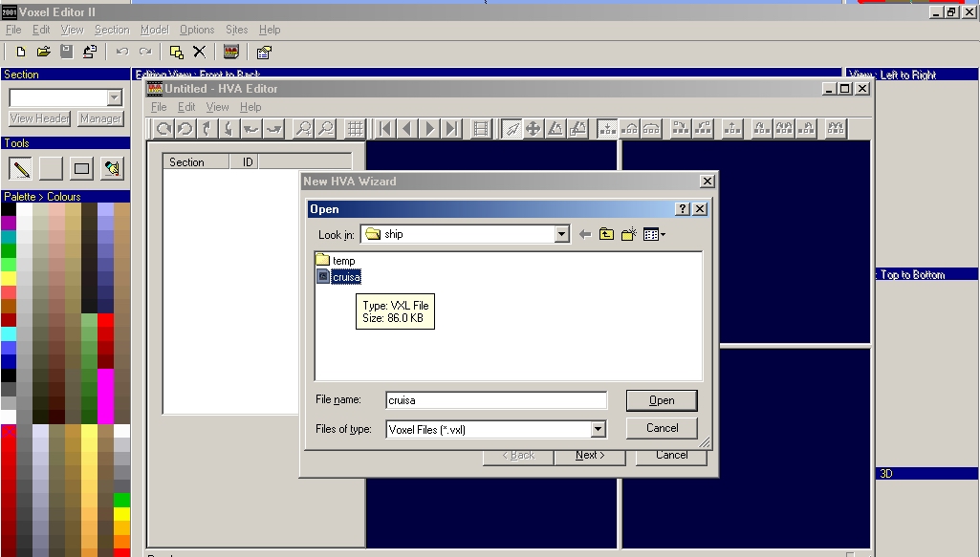
Task: Open the Edit menu in HVA Editor
Action: click(x=186, y=107)
